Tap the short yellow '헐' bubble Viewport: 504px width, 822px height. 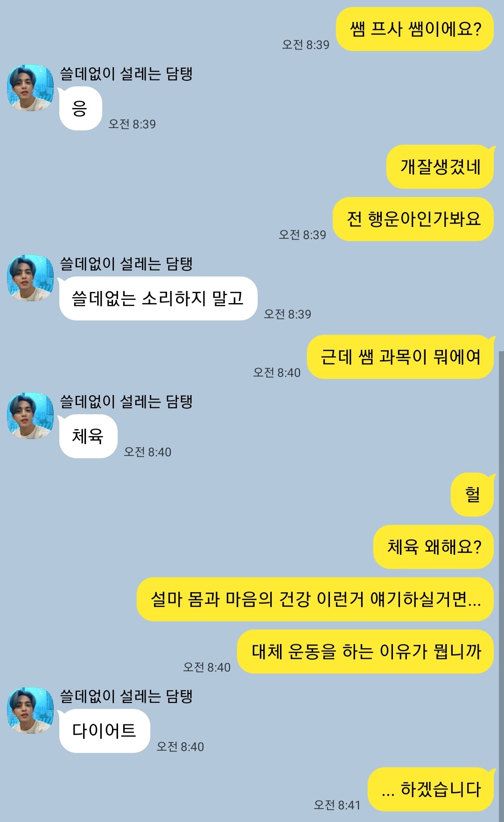tap(472, 495)
